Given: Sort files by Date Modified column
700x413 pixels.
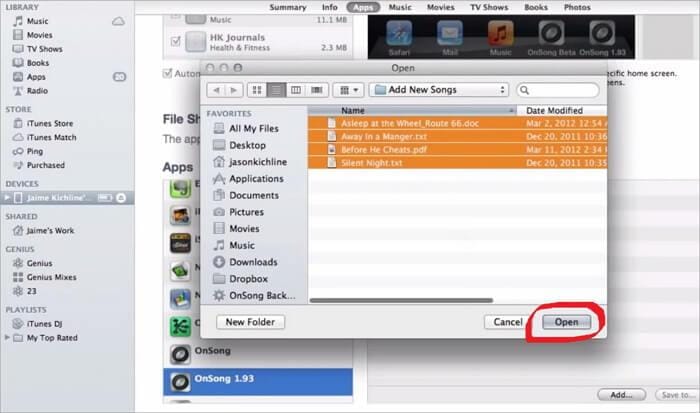Looking at the screenshot, I should [x=562, y=110].
